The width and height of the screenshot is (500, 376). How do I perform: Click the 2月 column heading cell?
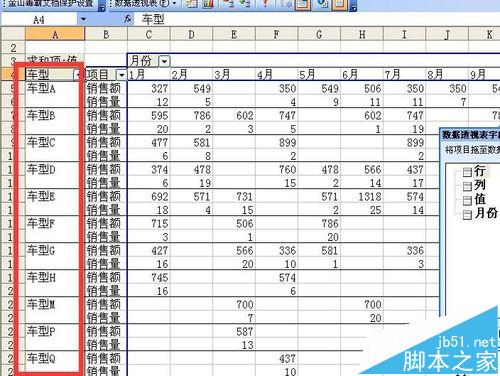[191, 74]
